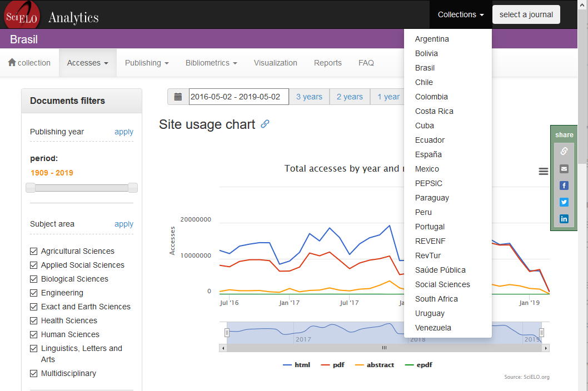Share by email using envelope icon
Screen dimensions: 588x391
[564, 169]
